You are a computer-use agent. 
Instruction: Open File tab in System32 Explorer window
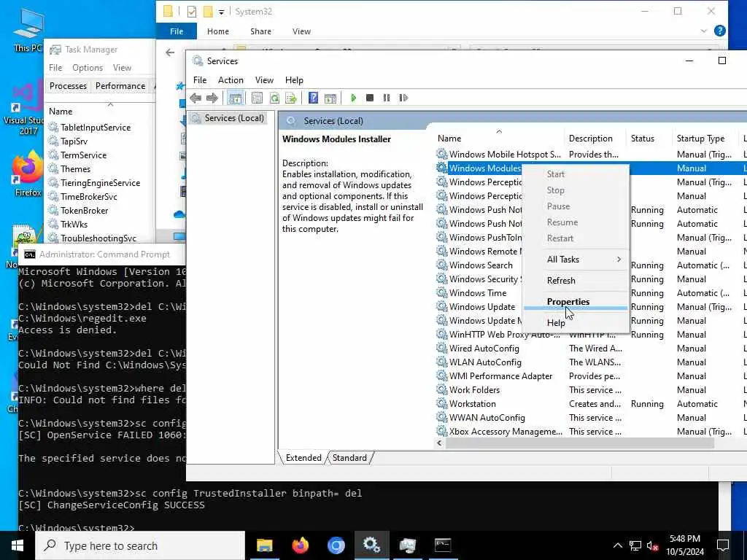177,31
